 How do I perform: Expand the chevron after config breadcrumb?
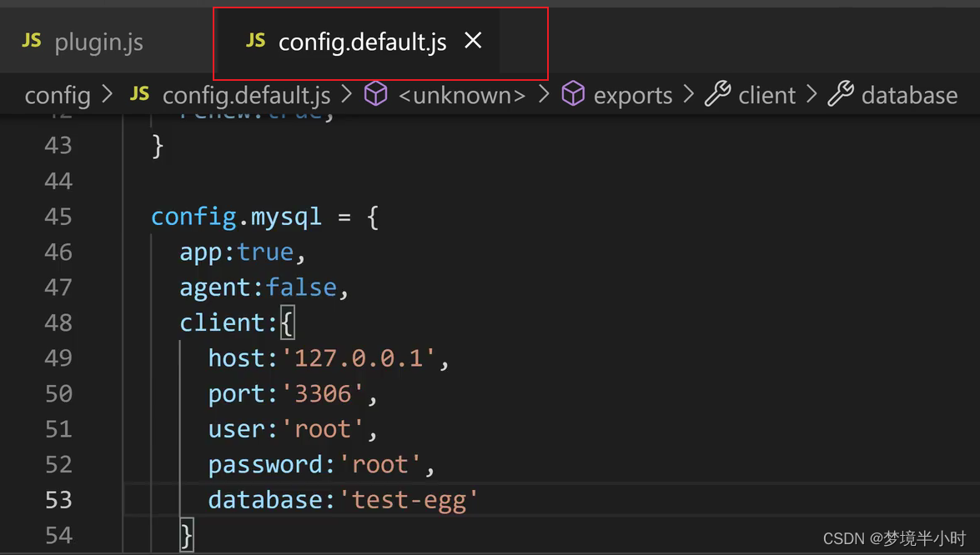click(x=107, y=94)
